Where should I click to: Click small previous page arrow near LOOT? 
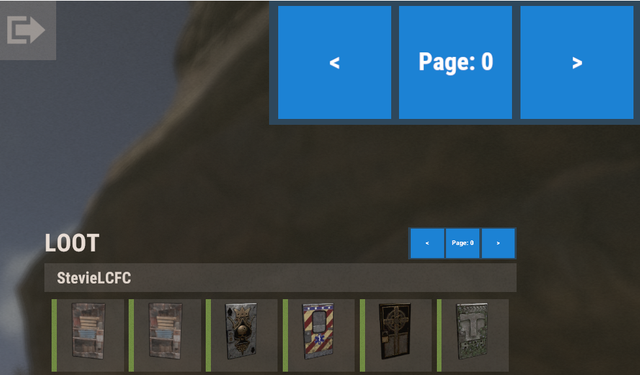427,243
